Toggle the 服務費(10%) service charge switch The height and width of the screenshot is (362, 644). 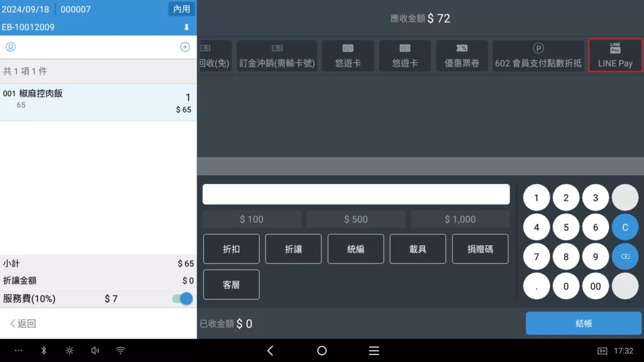(x=183, y=299)
